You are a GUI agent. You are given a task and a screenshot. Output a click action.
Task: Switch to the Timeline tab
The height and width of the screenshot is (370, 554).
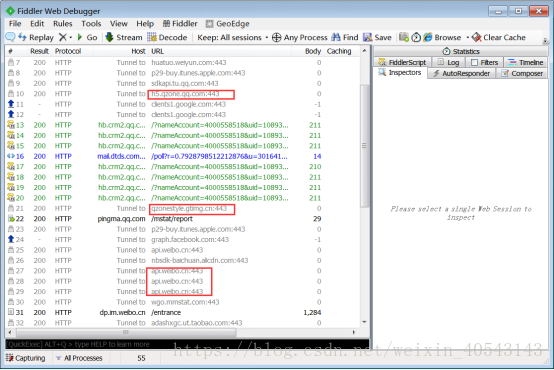(525, 62)
